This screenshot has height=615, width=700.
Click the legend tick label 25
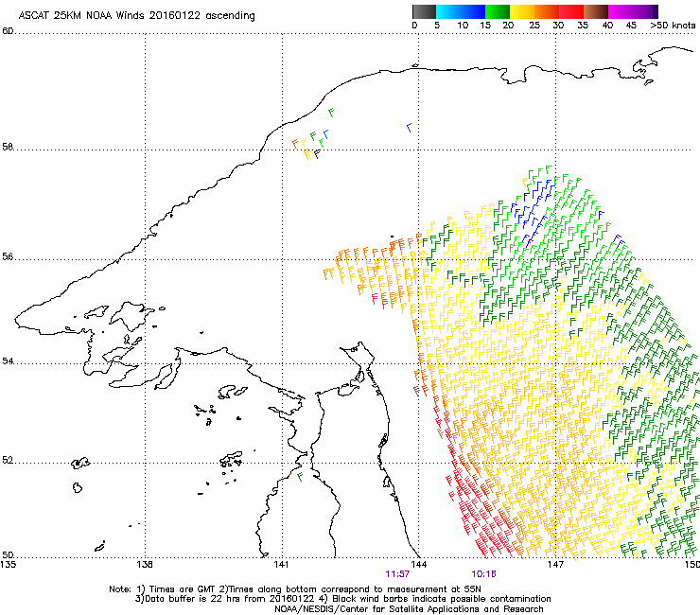(x=534, y=26)
